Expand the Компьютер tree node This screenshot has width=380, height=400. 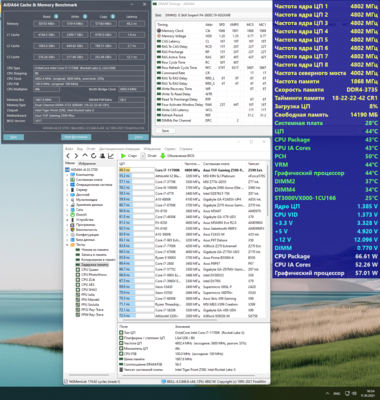coord(67,175)
